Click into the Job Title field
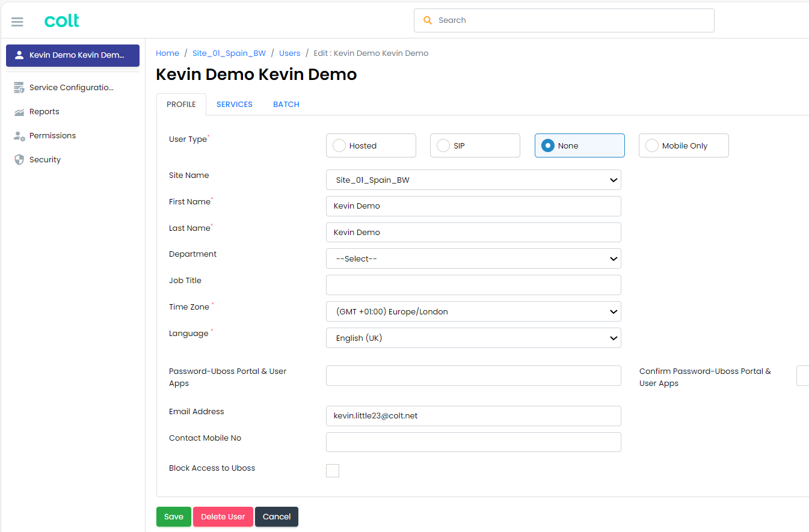Image resolution: width=809 pixels, height=532 pixels. (x=473, y=285)
